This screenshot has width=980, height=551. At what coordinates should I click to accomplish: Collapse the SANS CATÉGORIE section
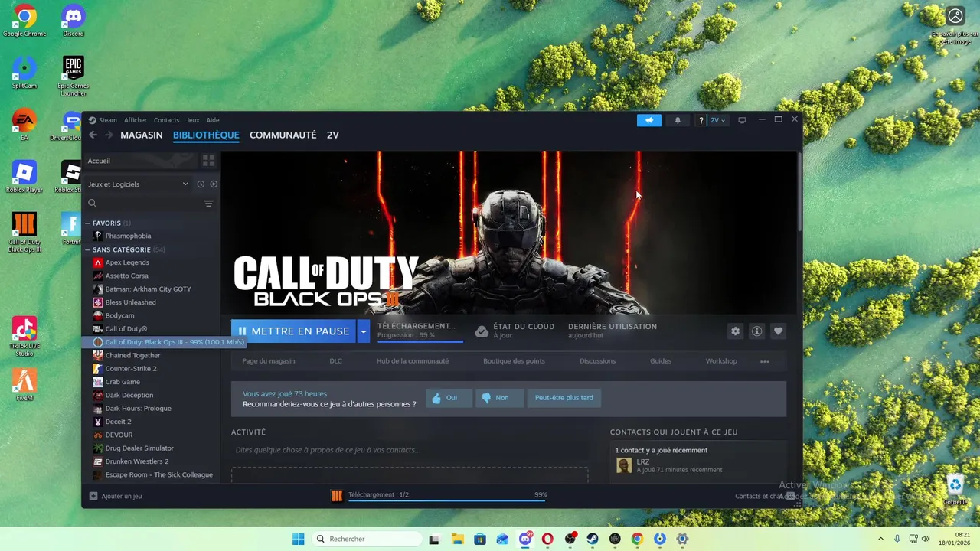(x=88, y=249)
